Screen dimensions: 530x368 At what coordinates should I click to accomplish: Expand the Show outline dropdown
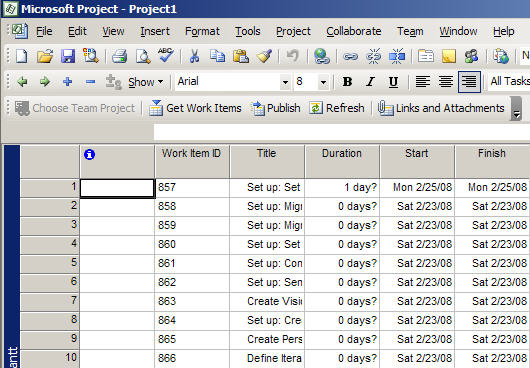coord(146,82)
